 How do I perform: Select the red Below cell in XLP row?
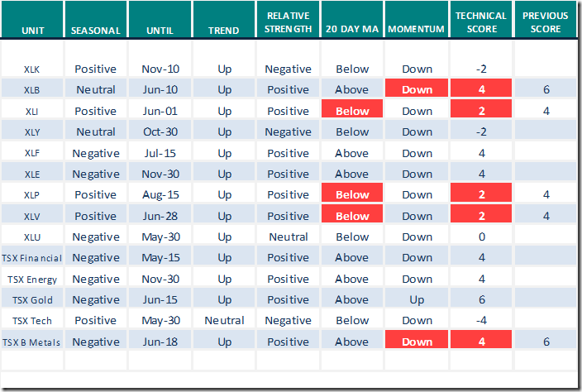click(353, 195)
